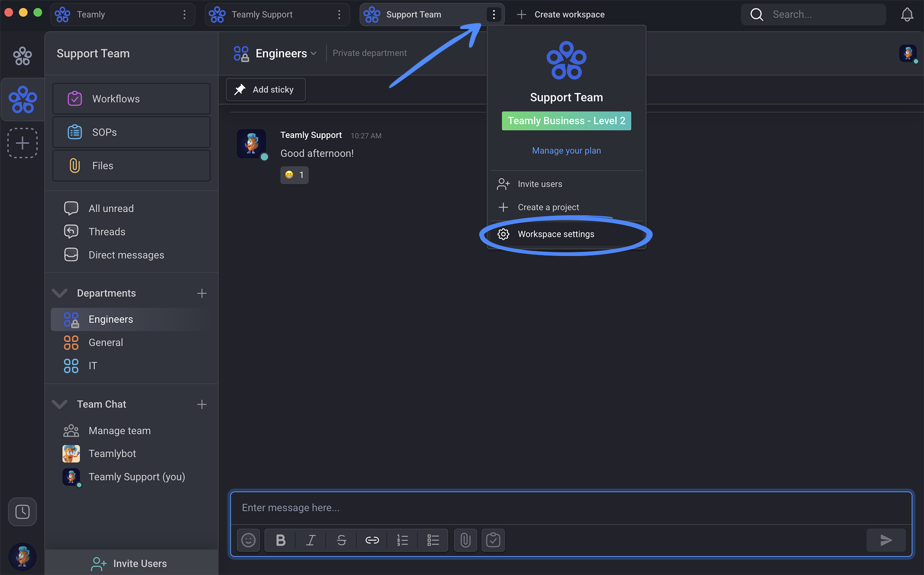Screen dimensions: 924x575
Task: Add a new department with plus icon
Action: [202, 293]
